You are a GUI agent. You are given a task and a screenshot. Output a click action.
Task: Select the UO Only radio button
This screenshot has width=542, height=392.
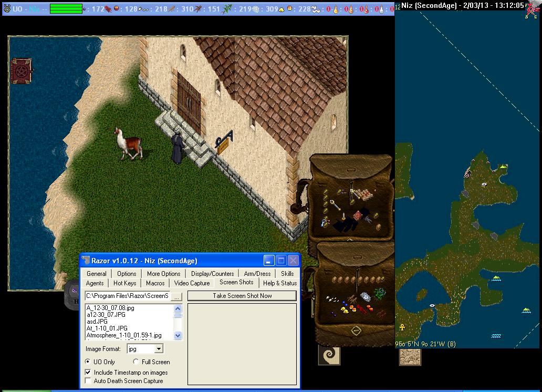pyautogui.click(x=88, y=362)
